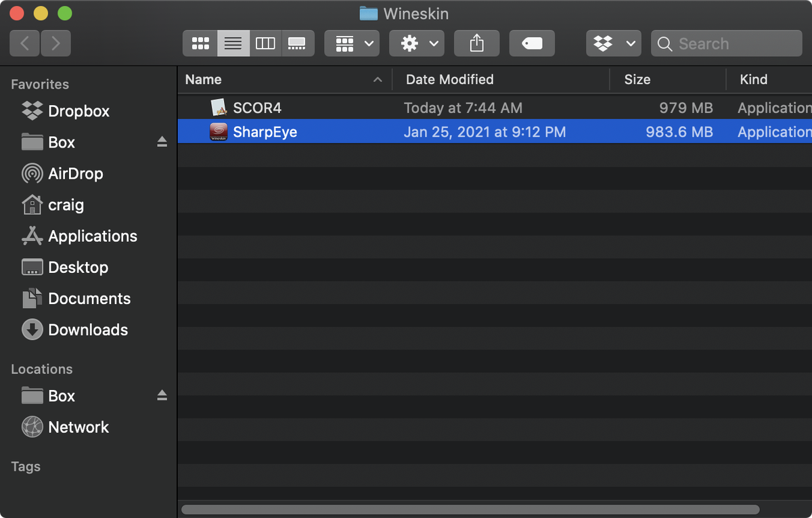Open the gear Action menu
This screenshot has width=812, height=518.
pyautogui.click(x=417, y=44)
